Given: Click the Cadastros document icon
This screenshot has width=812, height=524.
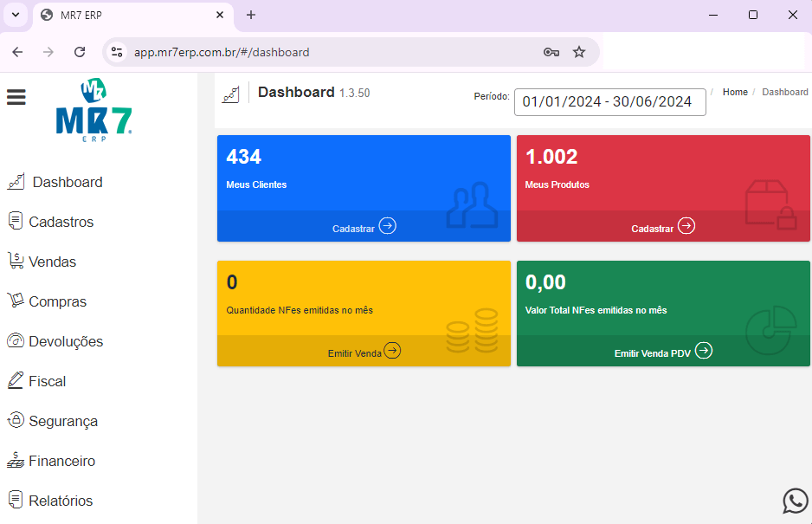Looking at the screenshot, I should 16,222.
